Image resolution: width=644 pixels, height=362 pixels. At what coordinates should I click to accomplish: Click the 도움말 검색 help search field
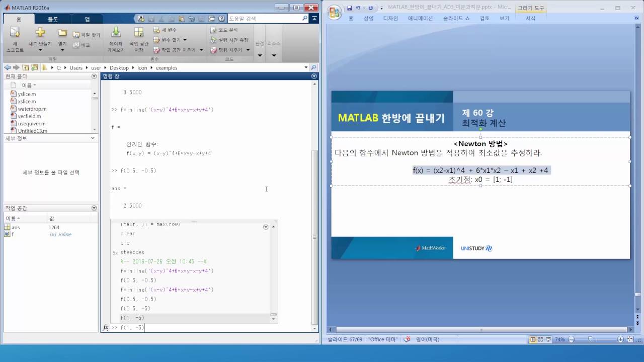pos(265,19)
